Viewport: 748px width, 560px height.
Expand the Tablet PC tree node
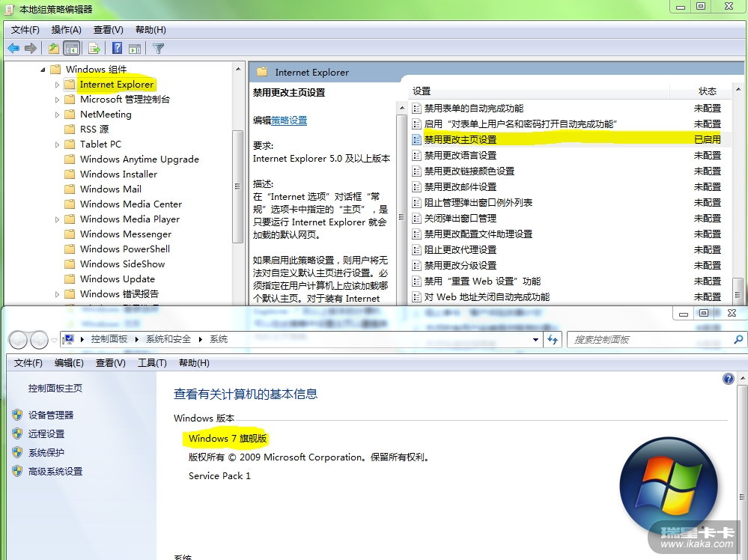pyautogui.click(x=57, y=144)
